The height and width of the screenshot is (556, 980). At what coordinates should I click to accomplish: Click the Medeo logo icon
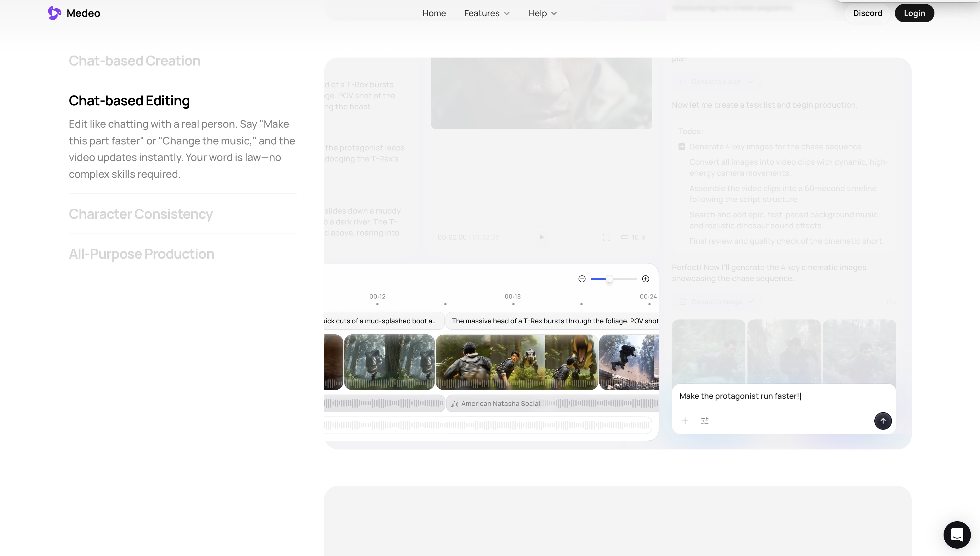55,13
